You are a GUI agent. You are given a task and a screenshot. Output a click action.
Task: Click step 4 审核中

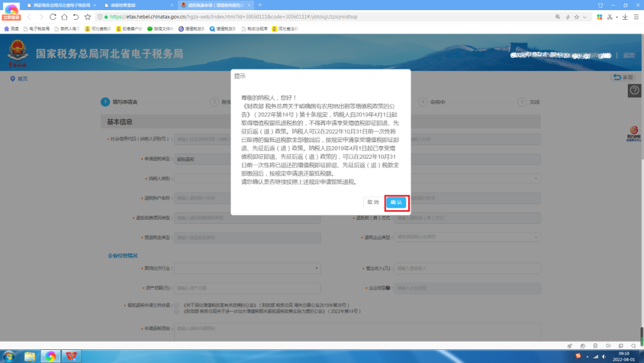432,102
